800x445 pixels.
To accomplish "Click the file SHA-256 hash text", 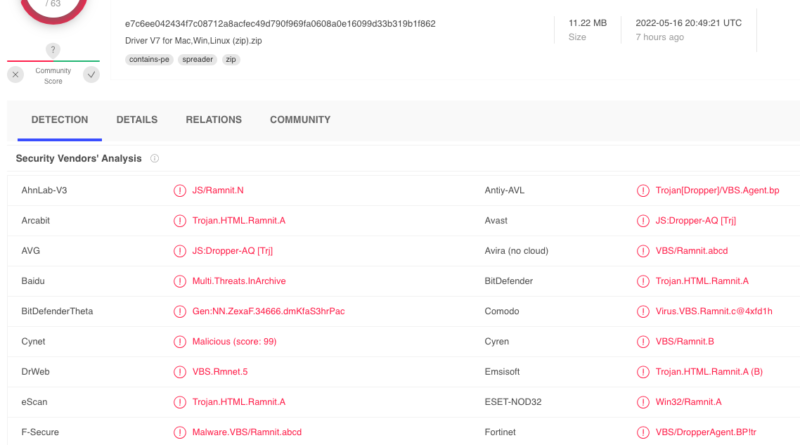I will tap(280, 23).
